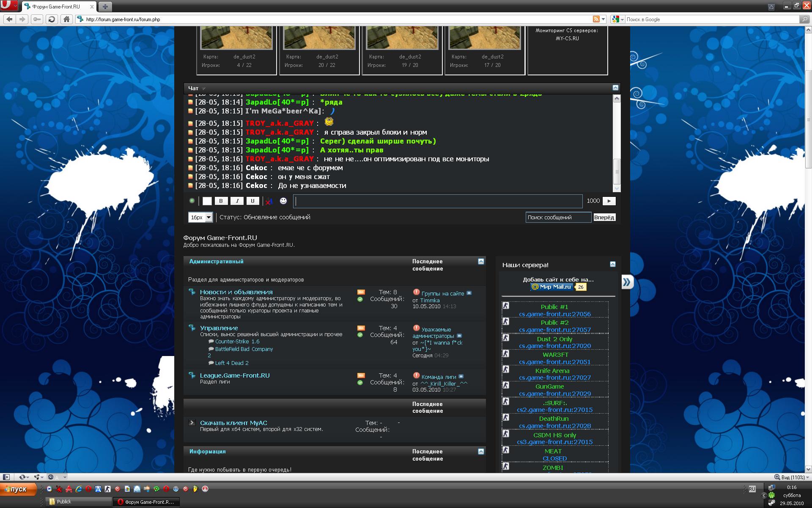Click the green chat status indicator
The image size is (812, 508).
click(192, 201)
